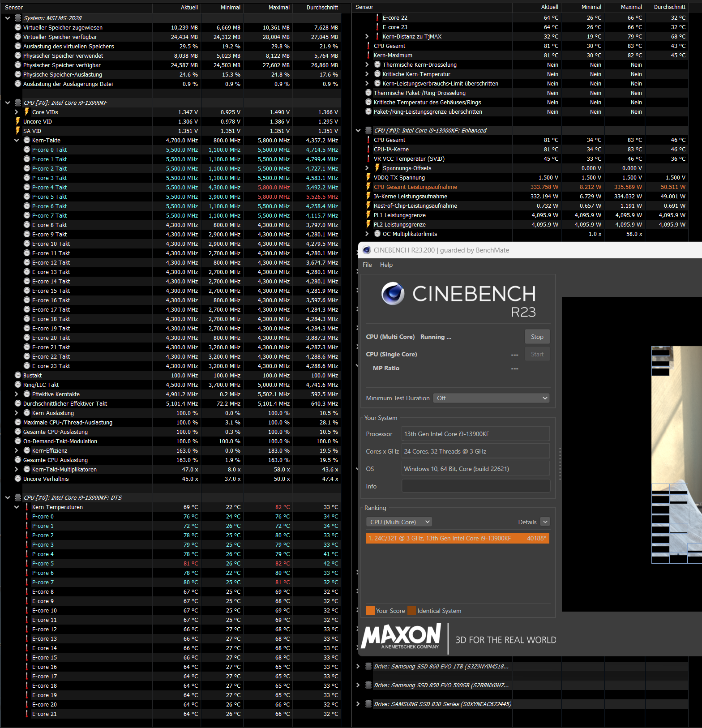
Task: Click the P-core 5 temperature thermometer icon
Action: pyautogui.click(x=27, y=563)
